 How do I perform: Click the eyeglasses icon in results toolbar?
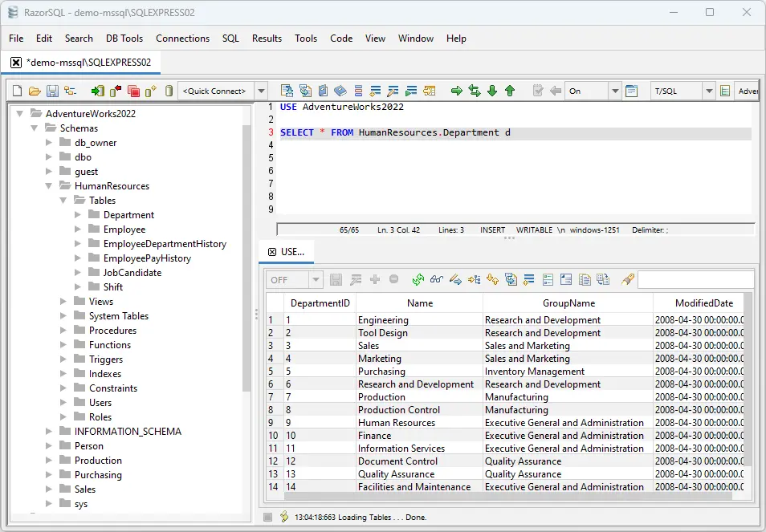pos(436,280)
